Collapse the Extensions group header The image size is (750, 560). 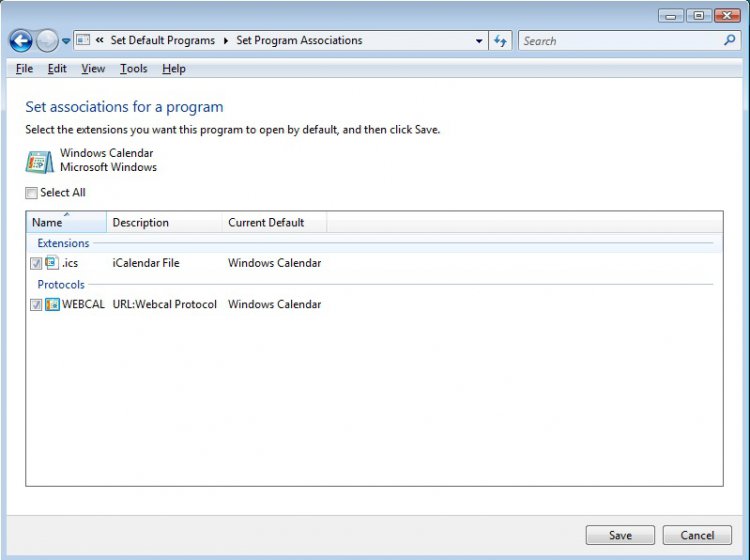[x=63, y=243]
